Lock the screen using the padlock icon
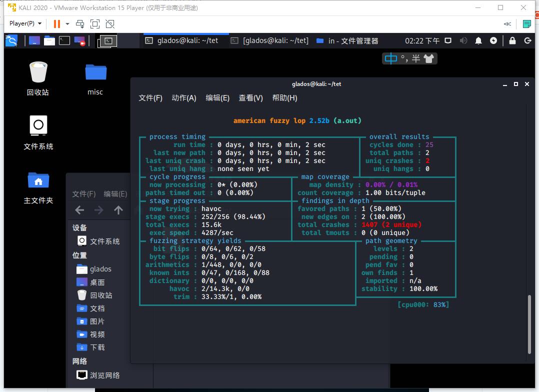The height and width of the screenshot is (392, 539). 512,40
